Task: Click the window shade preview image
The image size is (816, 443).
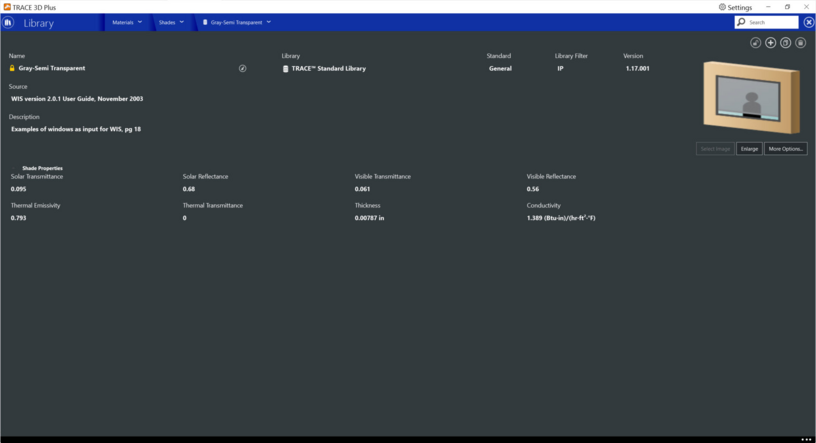Action: click(751, 97)
